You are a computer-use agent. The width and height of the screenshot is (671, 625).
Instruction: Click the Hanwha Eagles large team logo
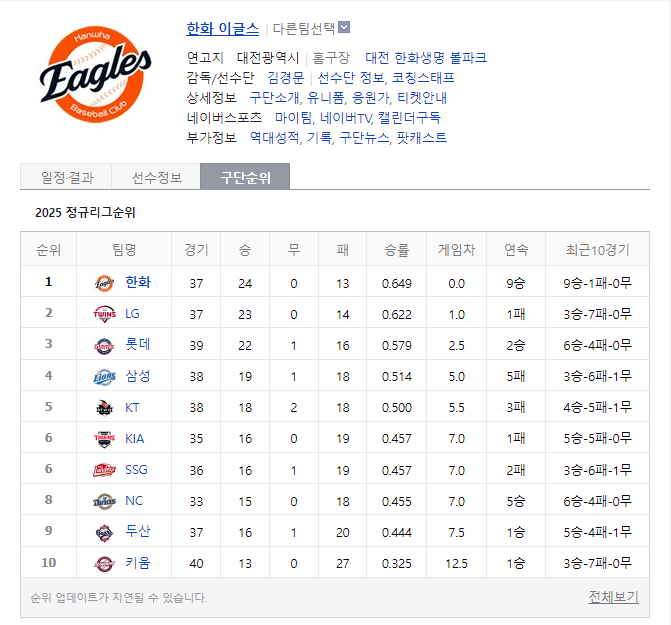point(96,74)
